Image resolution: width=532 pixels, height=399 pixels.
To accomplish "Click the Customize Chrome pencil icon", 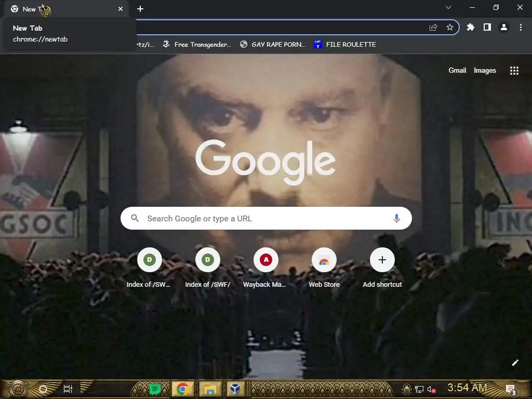I will point(515,363).
